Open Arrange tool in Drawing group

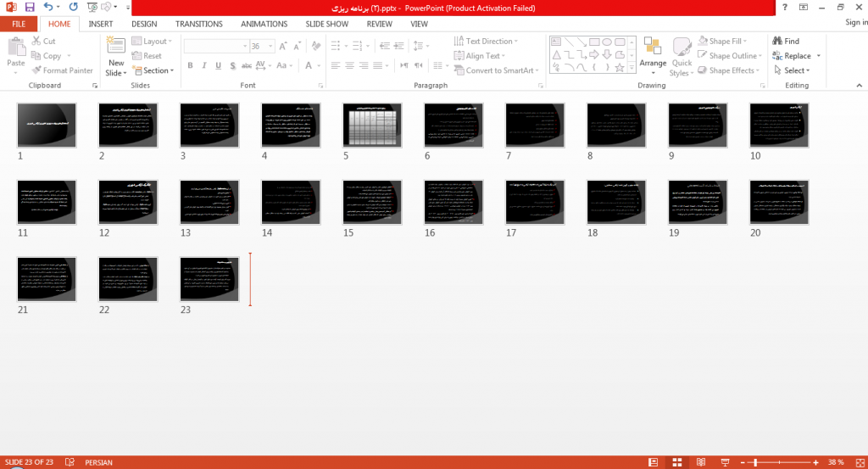point(653,56)
